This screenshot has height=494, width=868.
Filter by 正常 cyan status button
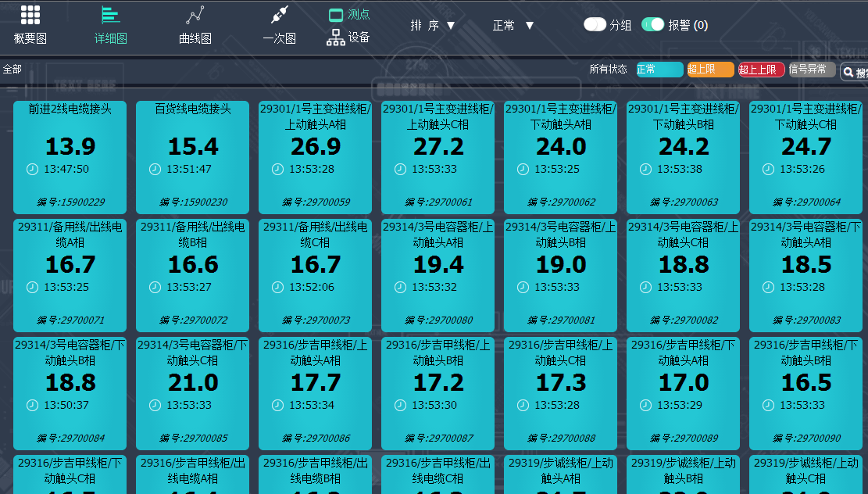point(660,70)
